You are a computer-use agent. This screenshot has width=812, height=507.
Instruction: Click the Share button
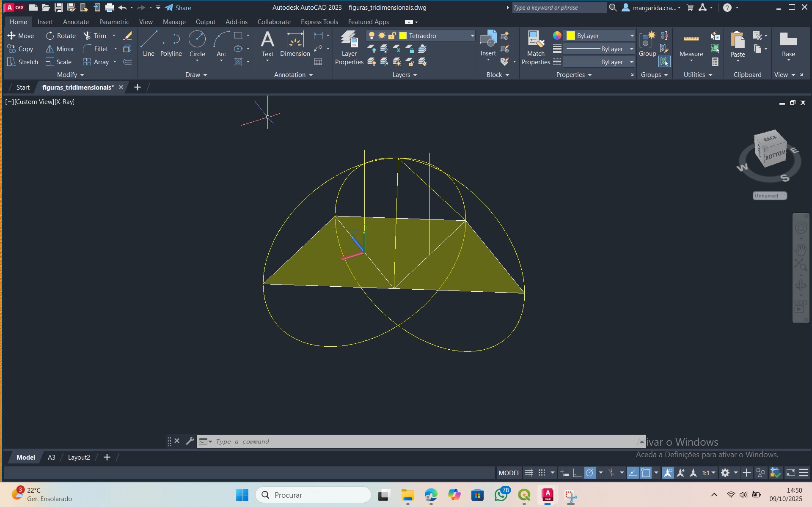pyautogui.click(x=178, y=8)
